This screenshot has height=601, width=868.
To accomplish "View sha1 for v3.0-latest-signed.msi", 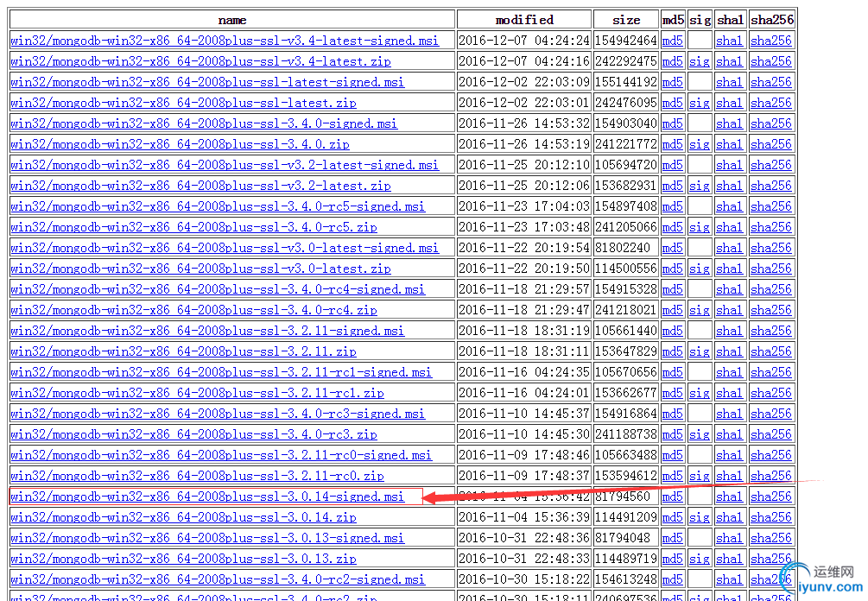I will pos(729,248).
